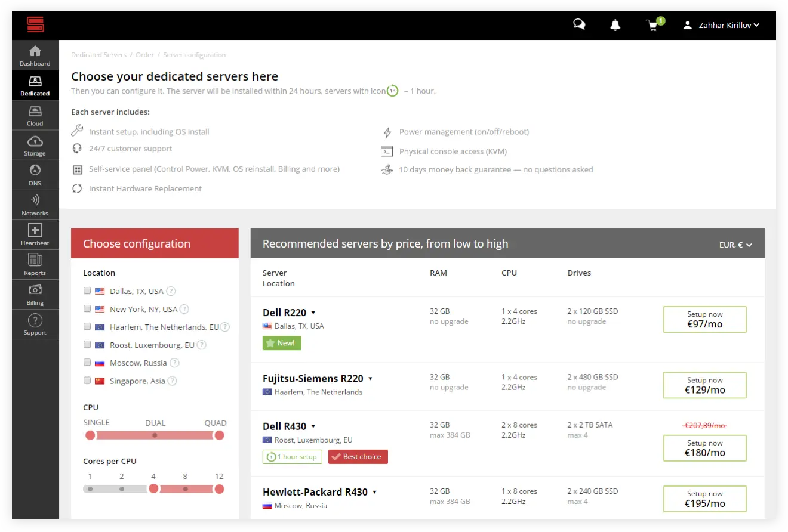Screen dimensions: 788x532
Task: Click the QUAD end handle of CPU slider
Action: [x=219, y=435]
